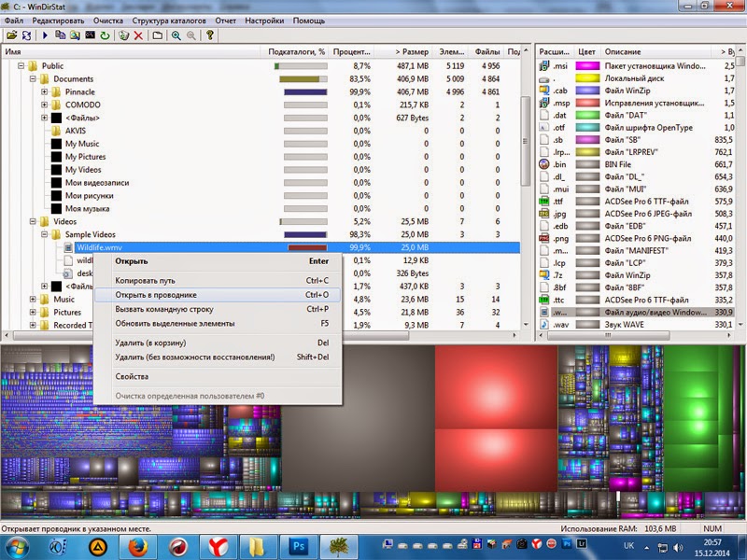Click the .cab WinZip file icon
This screenshot has width=747, height=560.
click(x=544, y=91)
